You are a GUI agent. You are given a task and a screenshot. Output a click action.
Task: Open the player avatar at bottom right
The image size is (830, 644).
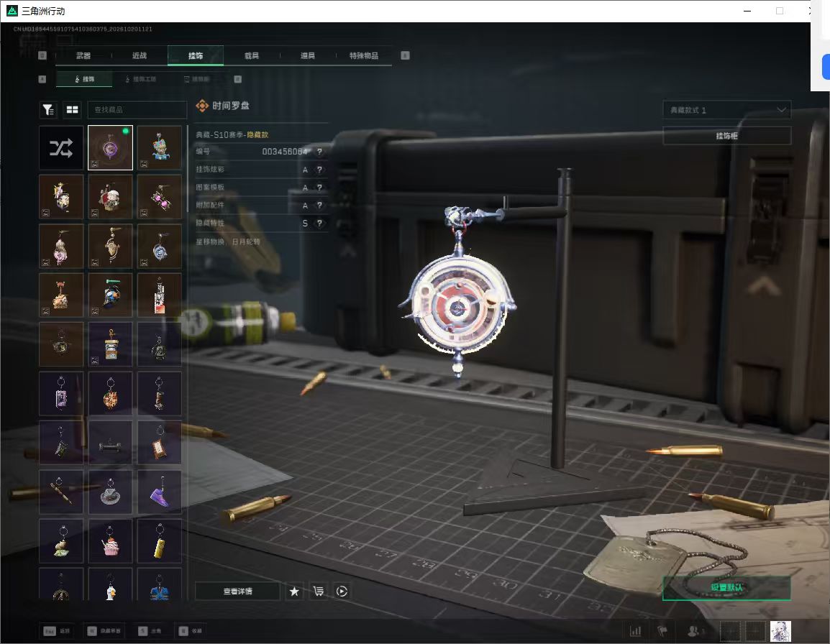tap(780, 631)
